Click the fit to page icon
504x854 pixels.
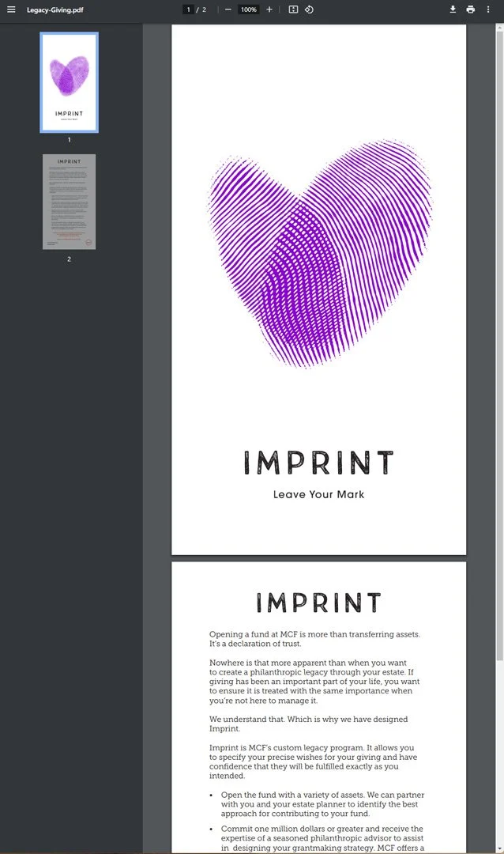[x=293, y=9]
